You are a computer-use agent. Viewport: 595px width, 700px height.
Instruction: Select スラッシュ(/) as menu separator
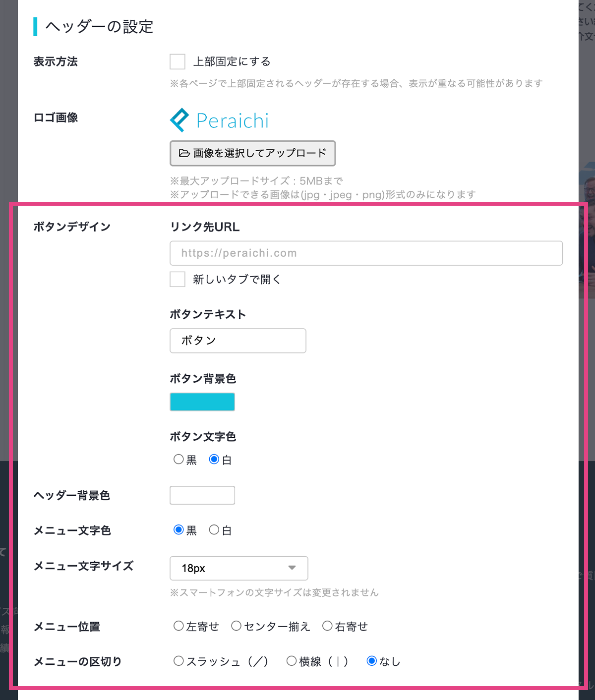pyautogui.click(x=178, y=661)
